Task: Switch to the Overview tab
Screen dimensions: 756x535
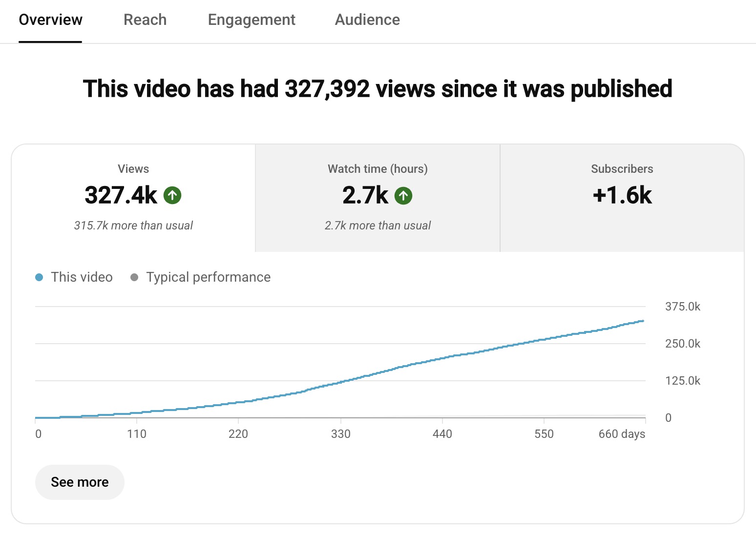Action: (x=50, y=20)
